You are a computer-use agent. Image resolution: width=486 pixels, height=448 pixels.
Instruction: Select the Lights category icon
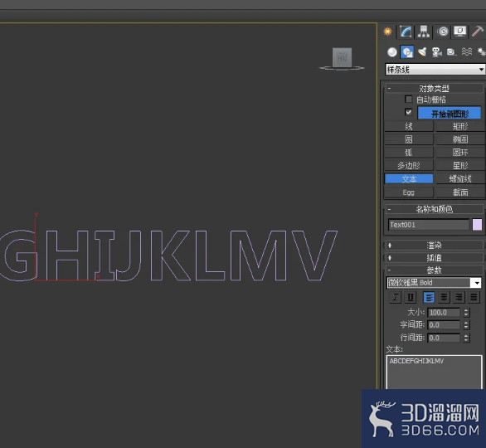[x=422, y=51]
